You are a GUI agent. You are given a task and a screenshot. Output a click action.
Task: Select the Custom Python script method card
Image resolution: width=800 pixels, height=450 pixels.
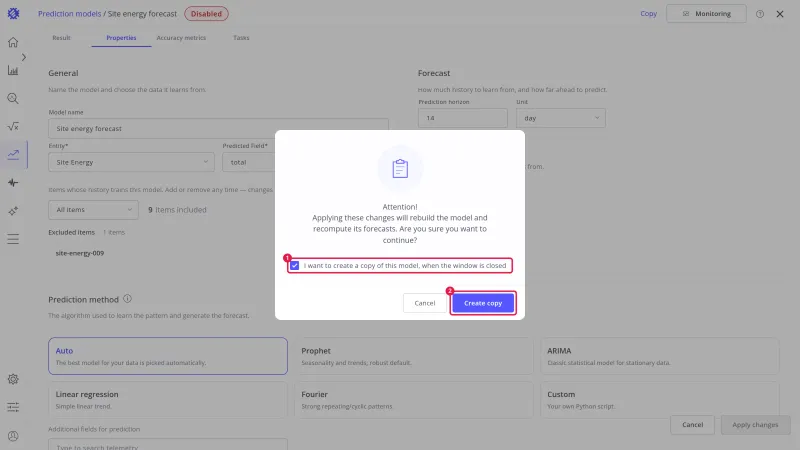660,399
